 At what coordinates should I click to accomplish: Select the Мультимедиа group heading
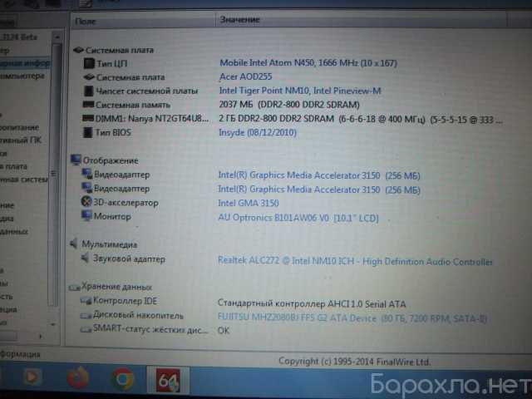coord(109,244)
